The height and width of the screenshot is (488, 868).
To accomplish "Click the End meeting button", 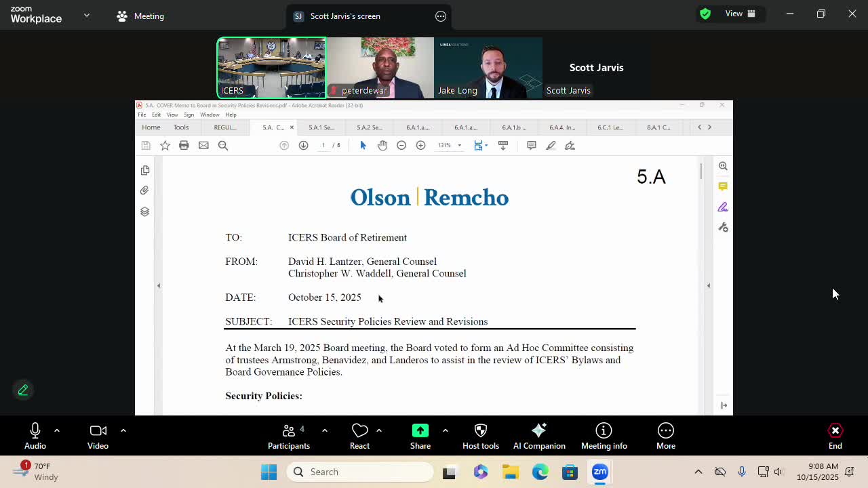I will [835, 436].
